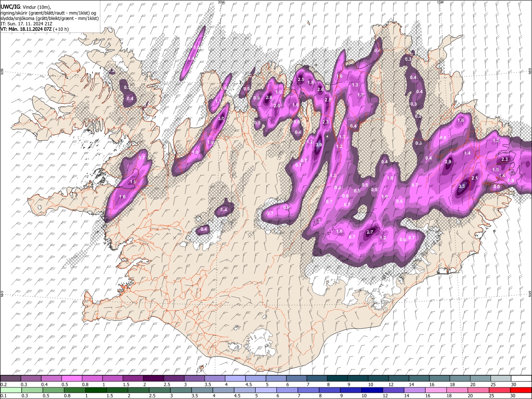Click the deep blue legend swatch between 10 and 12

click(372, 390)
